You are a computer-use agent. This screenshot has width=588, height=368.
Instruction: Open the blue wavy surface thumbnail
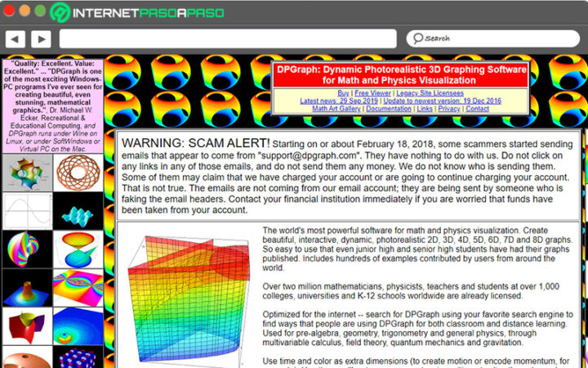[78, 211]
